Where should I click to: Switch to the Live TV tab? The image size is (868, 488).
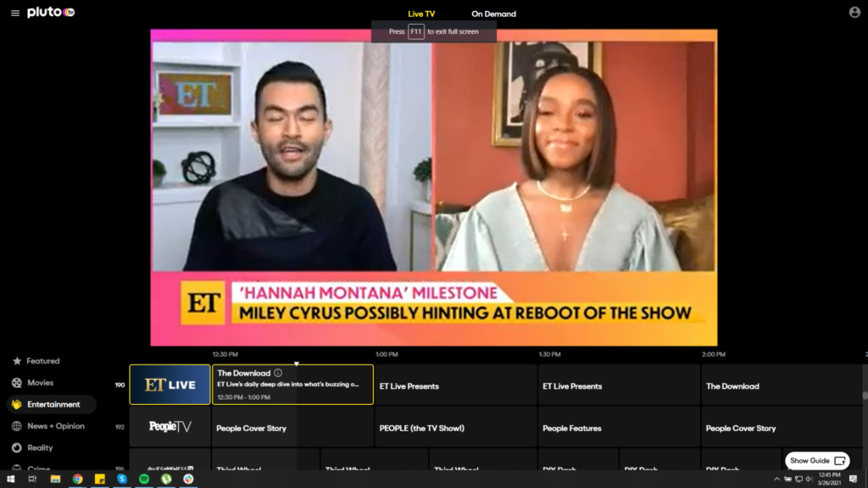(x=421, y=14)
